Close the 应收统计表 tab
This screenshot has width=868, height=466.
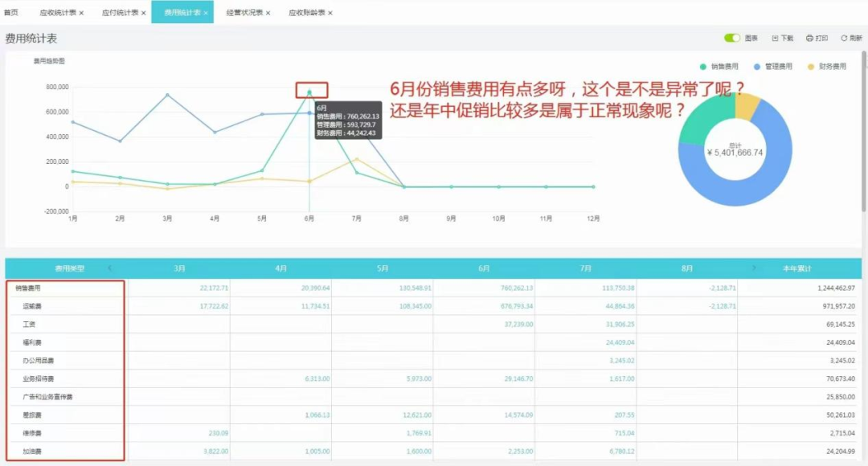point(81,13)
